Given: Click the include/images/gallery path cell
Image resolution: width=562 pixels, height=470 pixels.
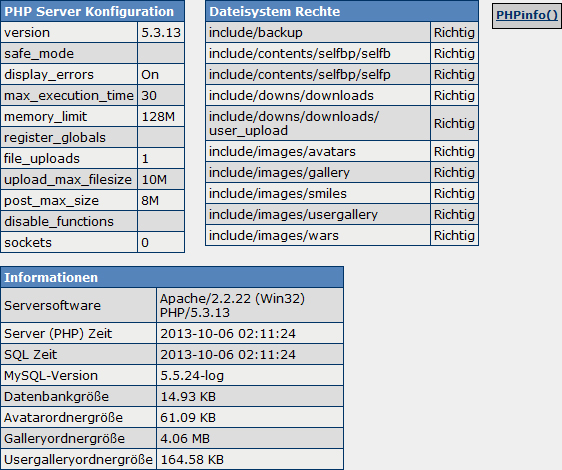Looking at the screenshot, I should [318, 172].
